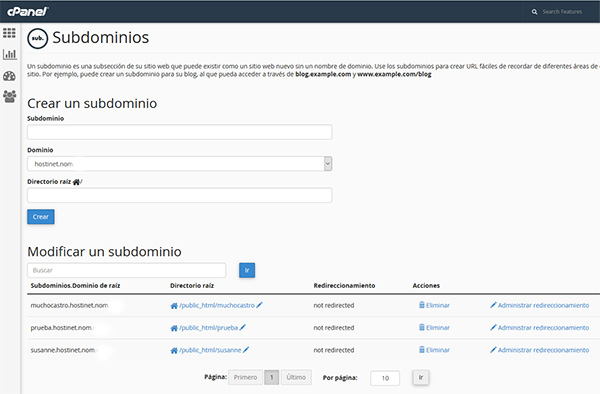Edit susanne directory with pencil icon
The image size is (600, 394).
[246, 350]
